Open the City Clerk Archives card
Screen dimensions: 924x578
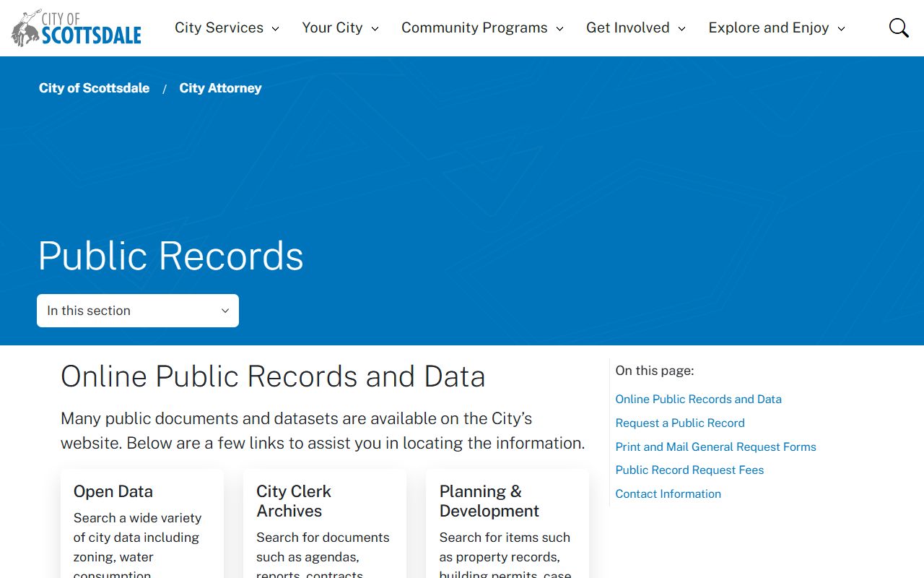tap(325, 524)
